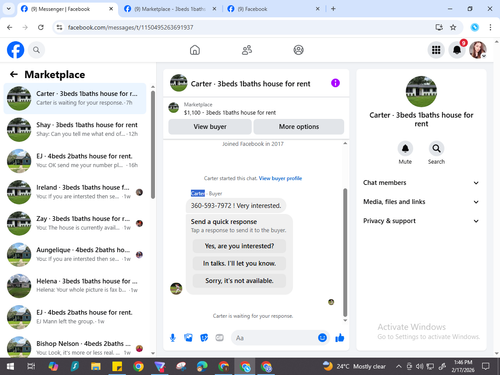Choose a sticker from the sticker icon
Viewport: 500px width, 375px height.
coord(204,338)
